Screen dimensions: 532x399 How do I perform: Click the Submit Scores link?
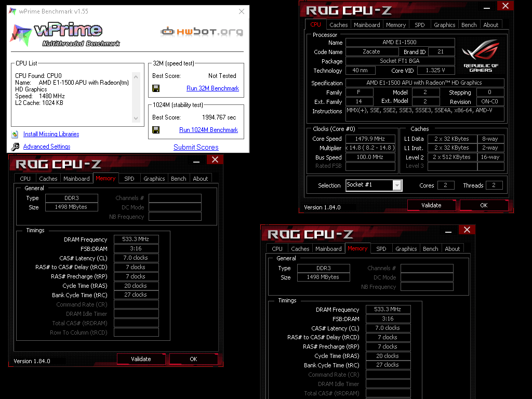click(196, 147)
